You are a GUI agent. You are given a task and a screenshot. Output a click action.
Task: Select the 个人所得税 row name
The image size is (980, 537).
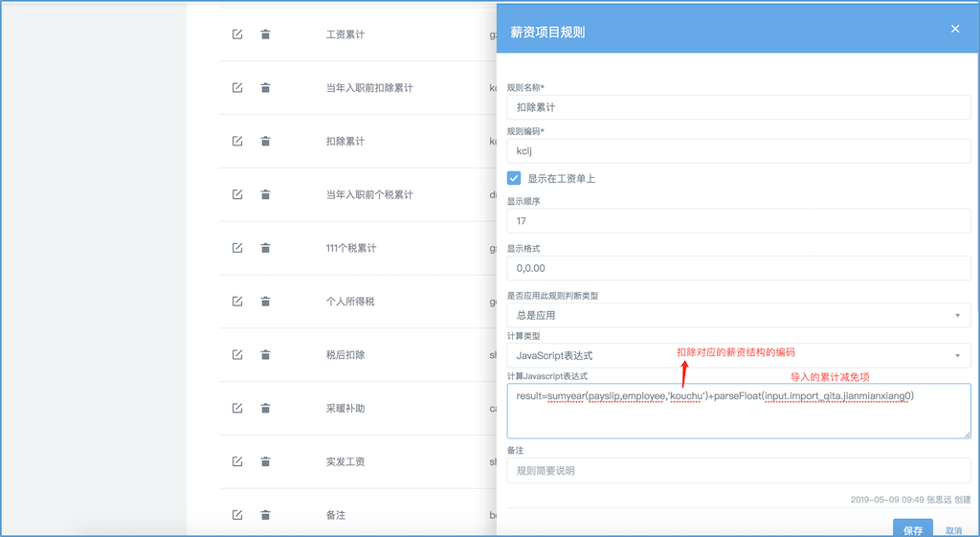(x=350, y=302)
